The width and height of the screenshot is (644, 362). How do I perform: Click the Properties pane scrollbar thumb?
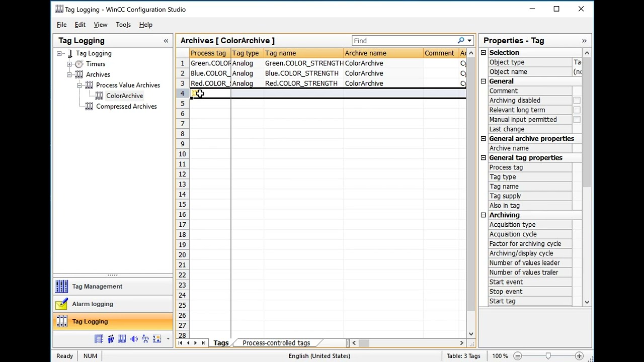point(587,123)
